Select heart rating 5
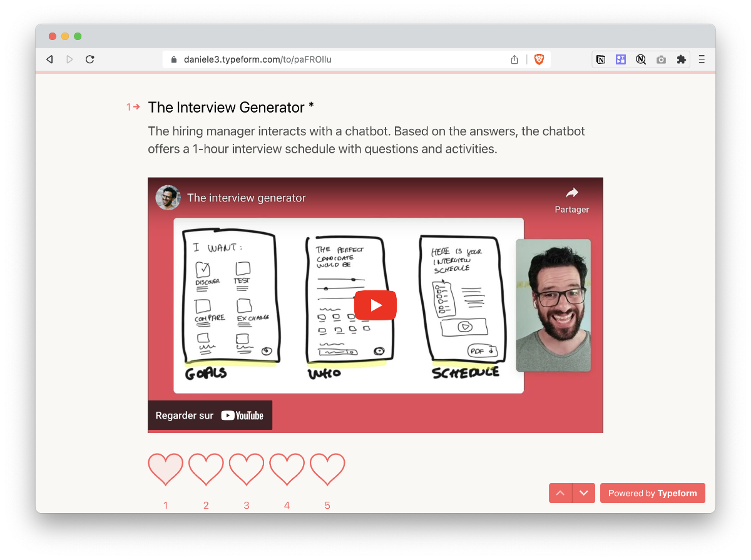 coord(327,469)
